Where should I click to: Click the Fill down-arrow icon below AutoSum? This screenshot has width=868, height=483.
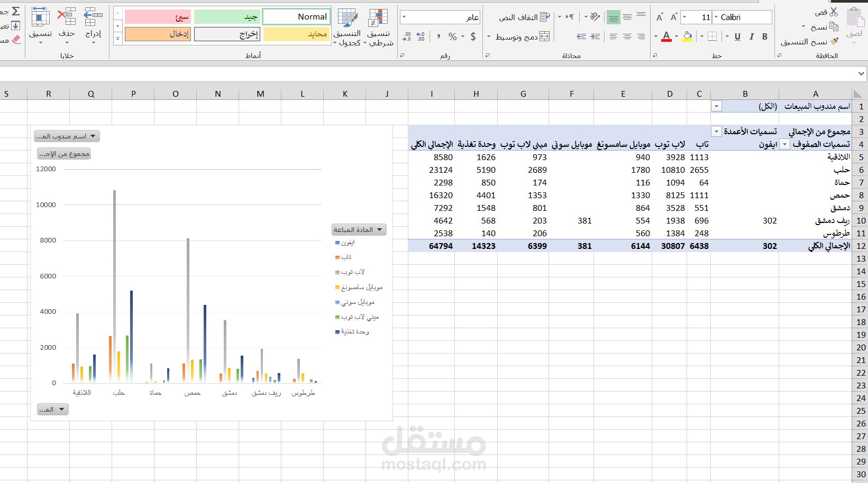coord(15,25)
